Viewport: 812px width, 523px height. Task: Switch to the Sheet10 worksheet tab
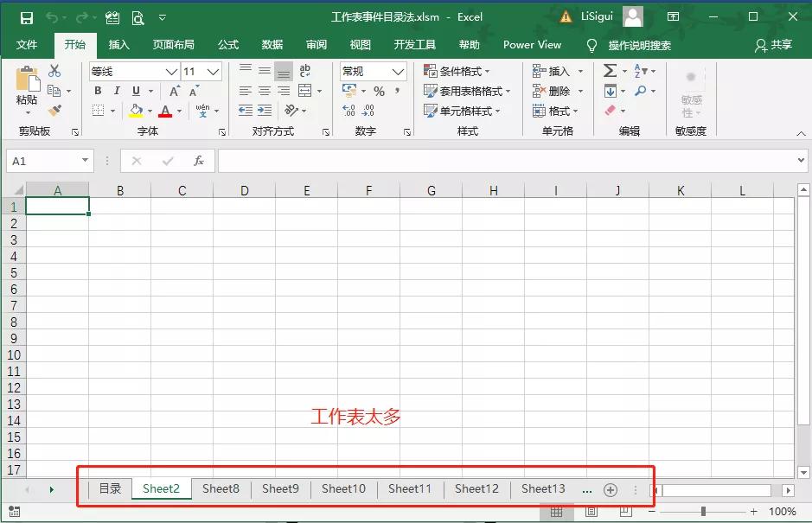343,488
